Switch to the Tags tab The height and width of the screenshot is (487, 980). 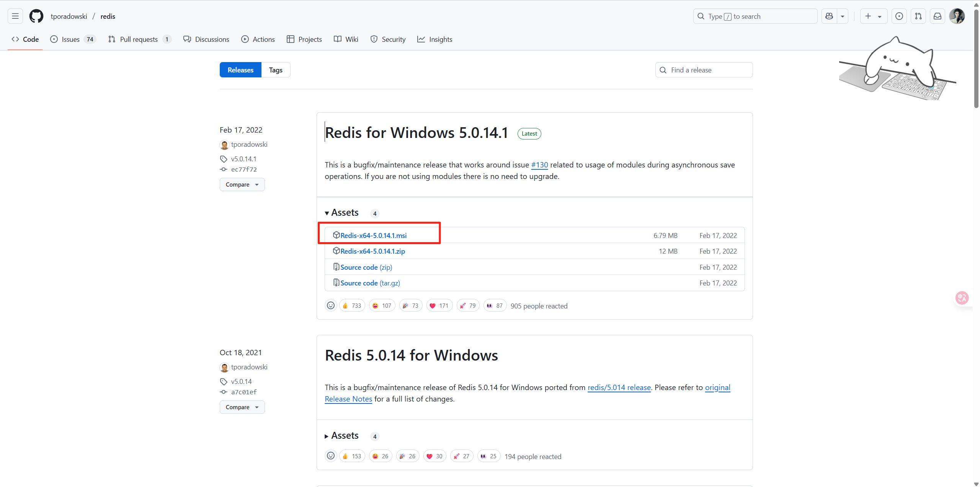(276, 70)
